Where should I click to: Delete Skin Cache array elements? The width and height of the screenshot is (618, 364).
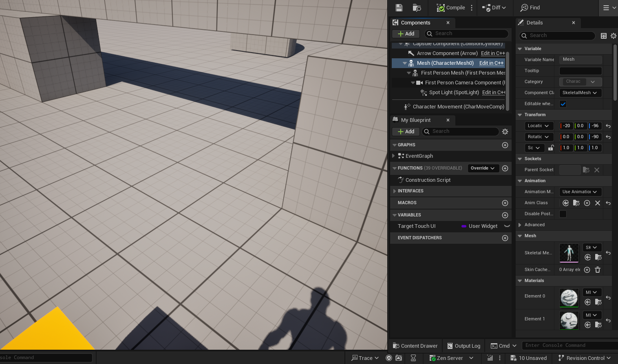click(598, 270)
